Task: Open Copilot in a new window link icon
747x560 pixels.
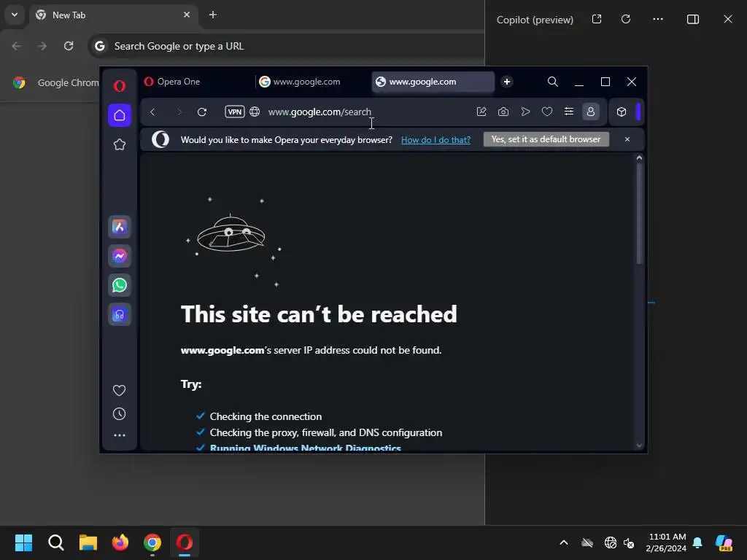Action: click(597, 19)
